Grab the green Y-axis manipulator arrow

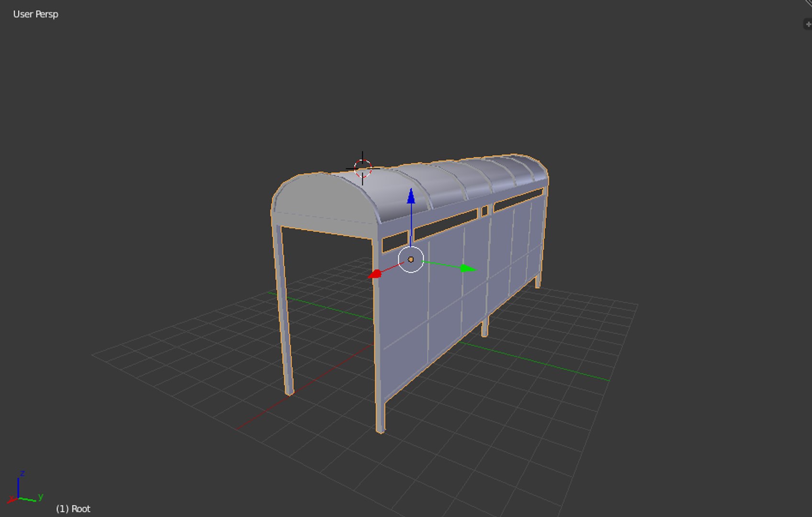[x=467, y=269]
